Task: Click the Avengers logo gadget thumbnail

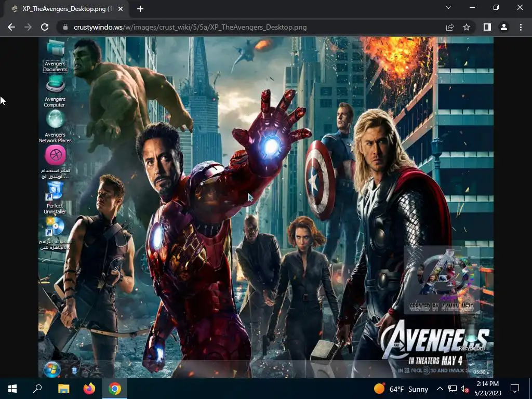Action: [x=441, y=280]
